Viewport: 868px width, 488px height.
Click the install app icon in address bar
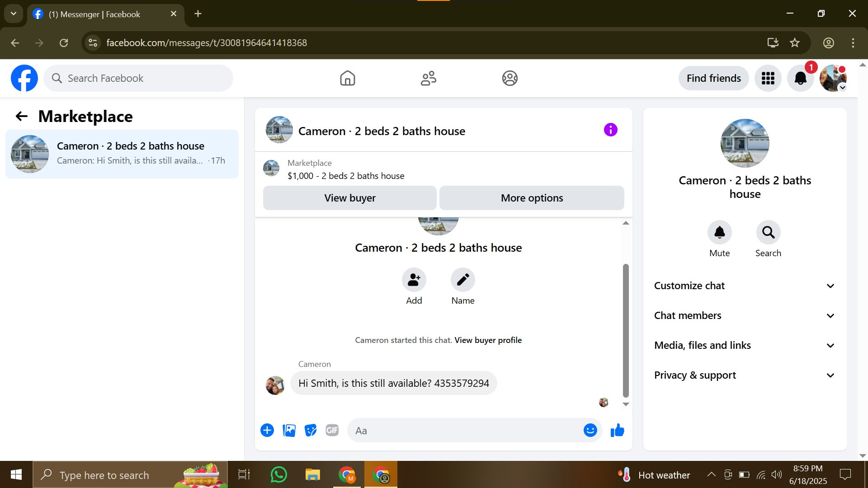point(773,43)
